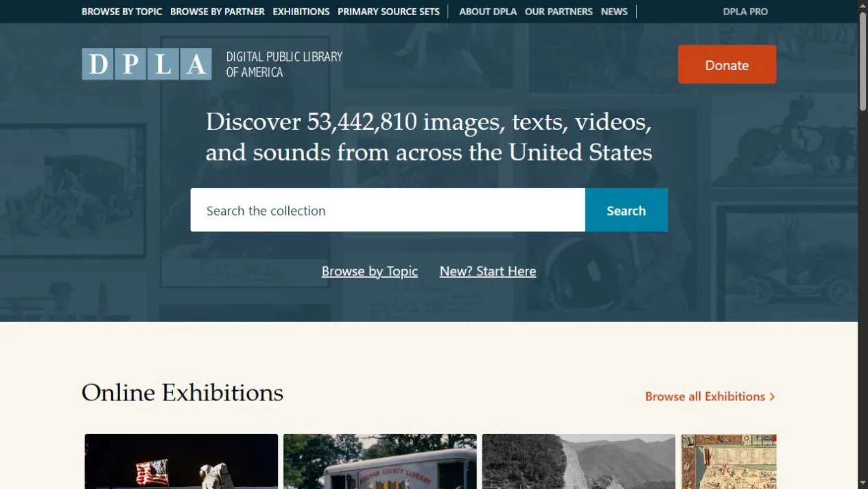Go to Exhibitions in the top navigation
This screenshot has height=489, width=868.
click(x=301, y=12)
